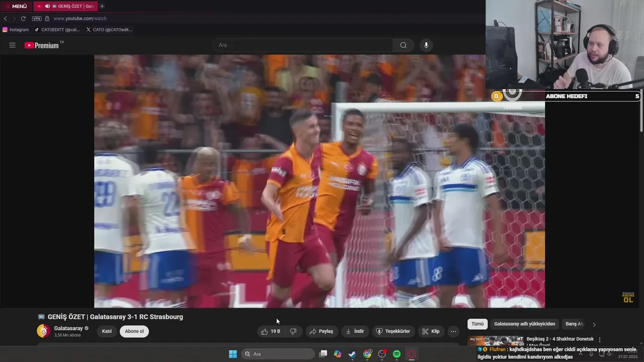The width and height of the screenshot is (644, 362).
Task: Reload the page
Action: coord(23,19)
